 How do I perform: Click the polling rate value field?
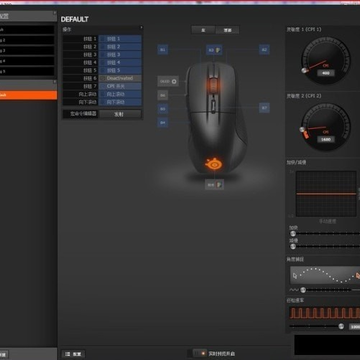click(x=354, y=327)
